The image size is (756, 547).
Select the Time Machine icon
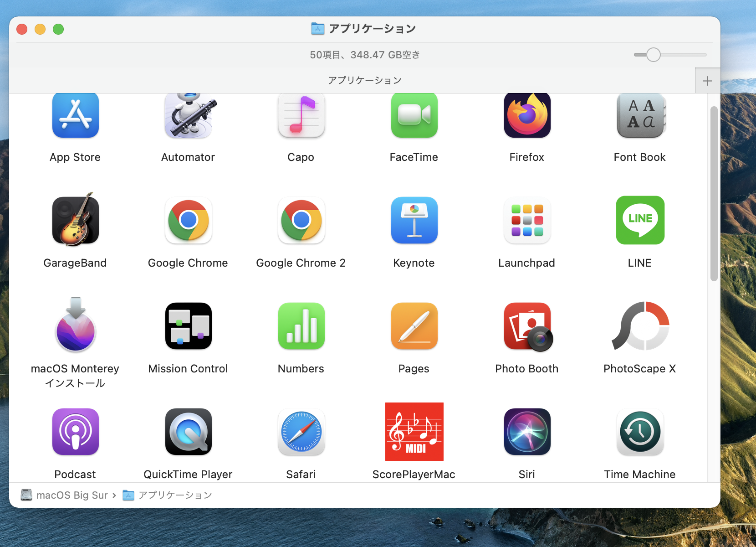tap(640, 432)
